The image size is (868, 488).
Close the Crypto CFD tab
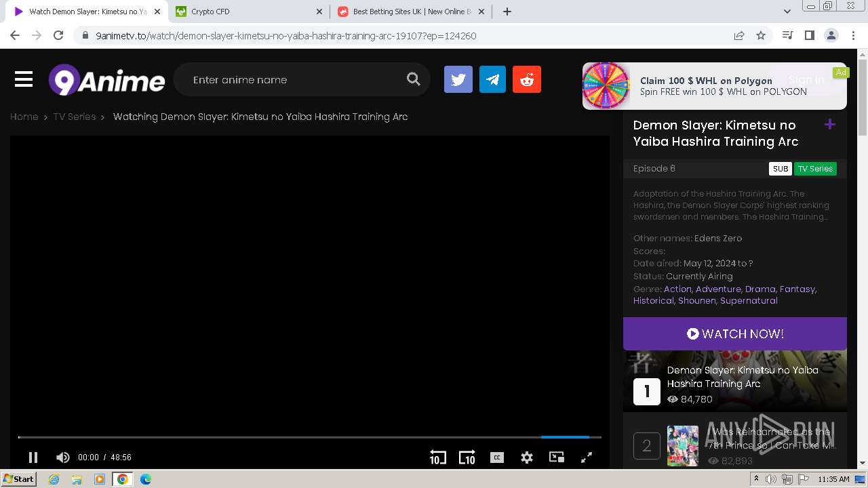[319, 12]
